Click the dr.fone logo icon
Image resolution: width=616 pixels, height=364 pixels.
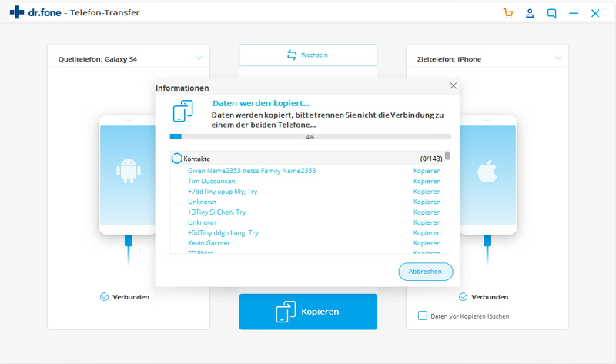(x=17, y=12)
